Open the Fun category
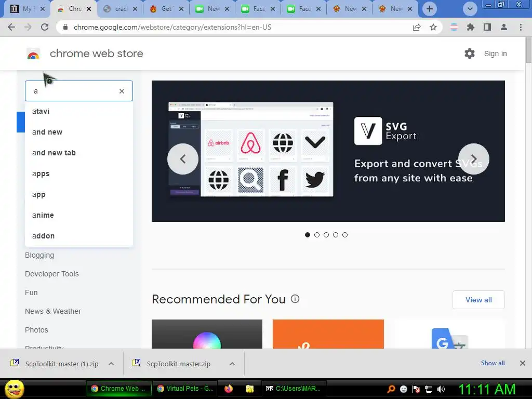532x399 pixels. tap(31, 292)
